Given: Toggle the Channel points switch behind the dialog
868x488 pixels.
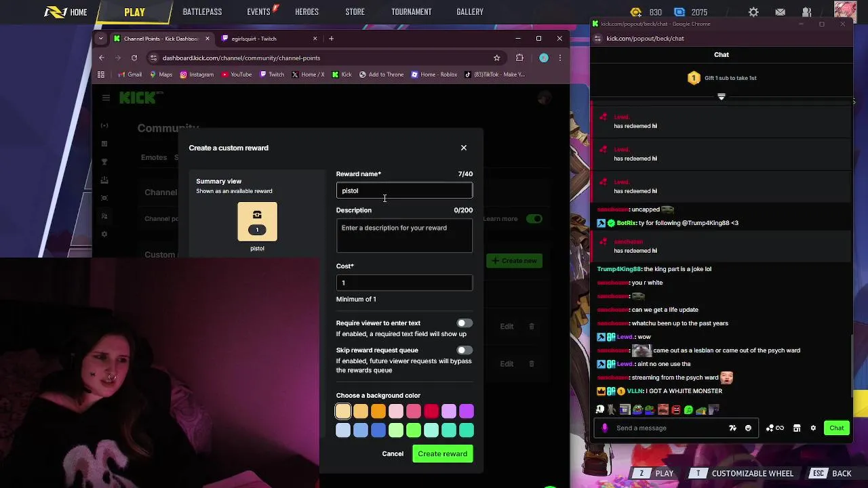Looking at the screenshot, I should point(534,219).
